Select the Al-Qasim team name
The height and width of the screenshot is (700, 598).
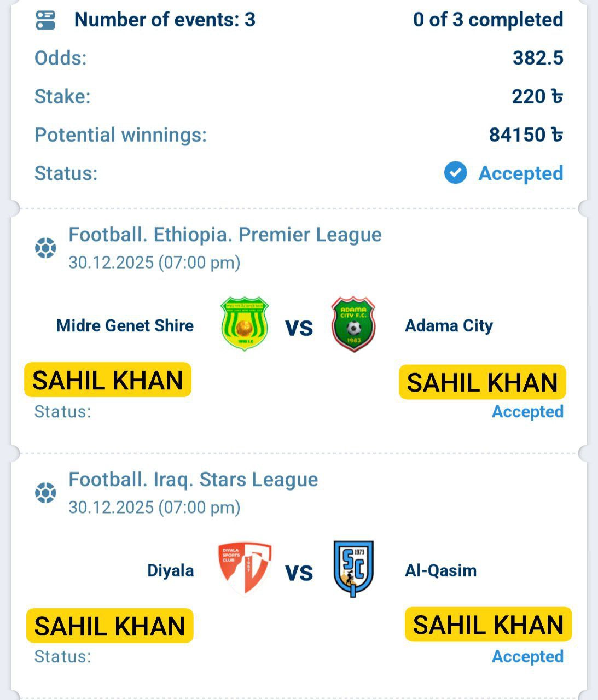coord(440,571)
